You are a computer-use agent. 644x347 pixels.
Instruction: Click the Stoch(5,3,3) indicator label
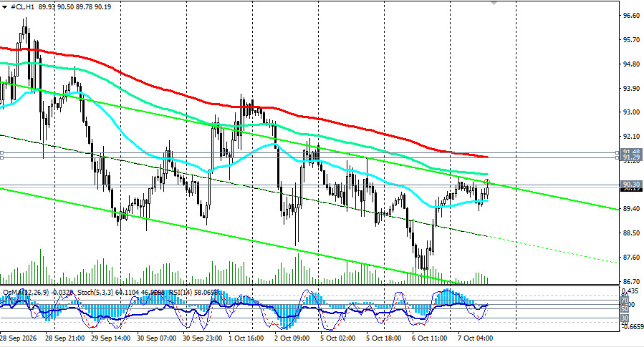click(x=95, y=292)
